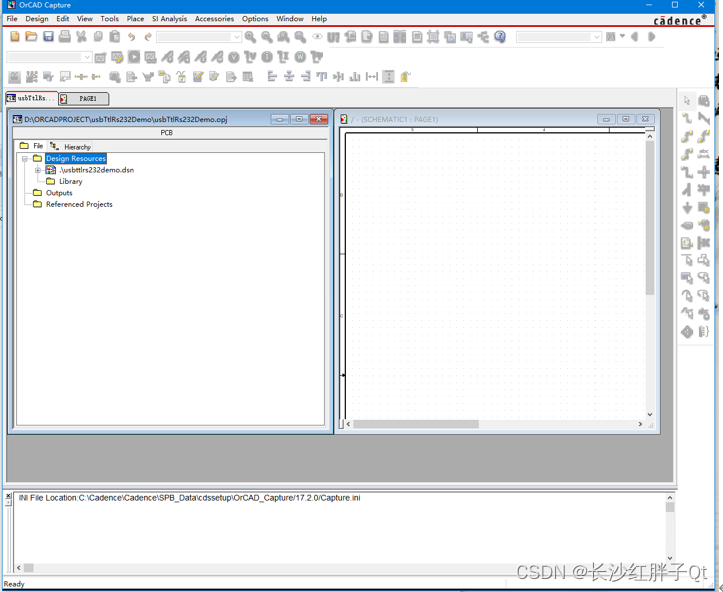Click the session log scroll-up arrow

[x=670, y=498]
